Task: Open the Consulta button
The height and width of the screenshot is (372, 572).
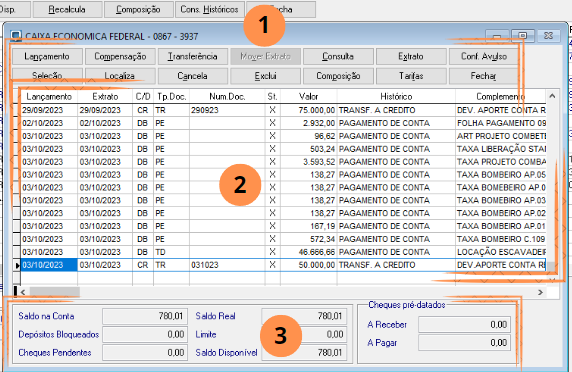Action: pyautogui.click(x=338, y=57)
